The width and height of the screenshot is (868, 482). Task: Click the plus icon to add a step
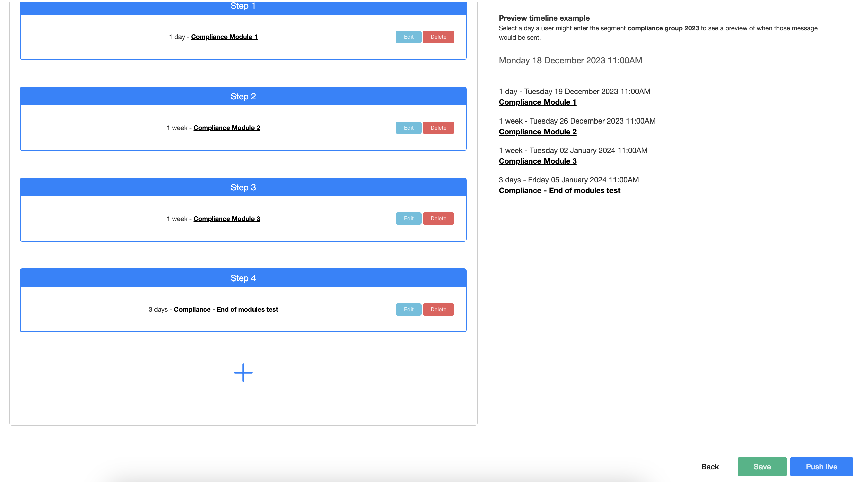click(x=243, y=372)
